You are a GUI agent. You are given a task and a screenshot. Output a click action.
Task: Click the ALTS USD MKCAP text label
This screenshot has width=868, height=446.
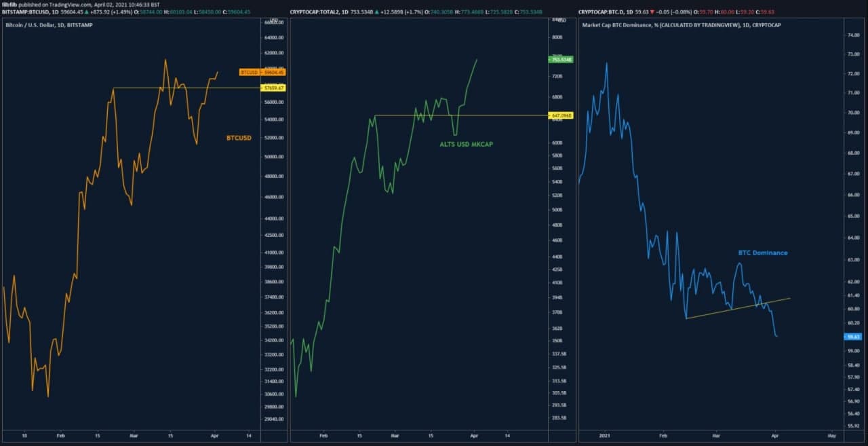[465, 144]
